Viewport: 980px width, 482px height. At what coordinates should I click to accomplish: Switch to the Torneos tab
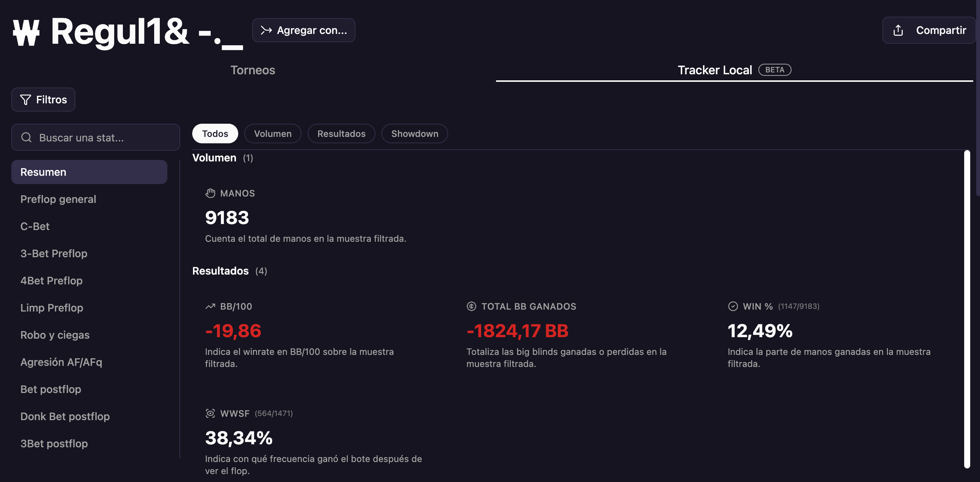coord(253,70)
